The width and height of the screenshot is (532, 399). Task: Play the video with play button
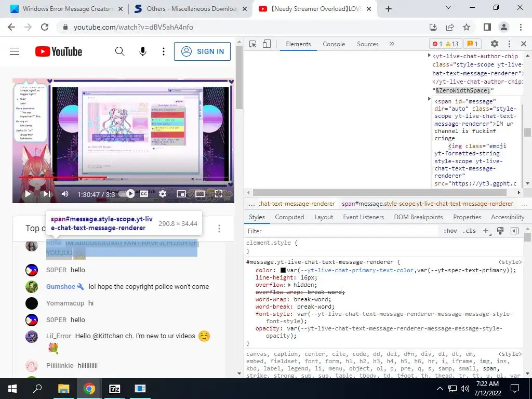28,194
